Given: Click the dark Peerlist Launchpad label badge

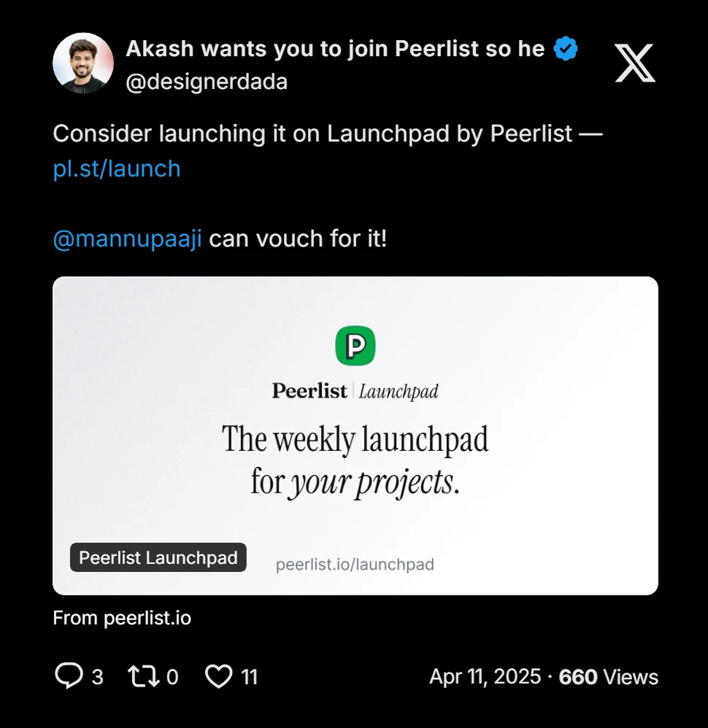Looking at the screenshot, I should point(158,558).
